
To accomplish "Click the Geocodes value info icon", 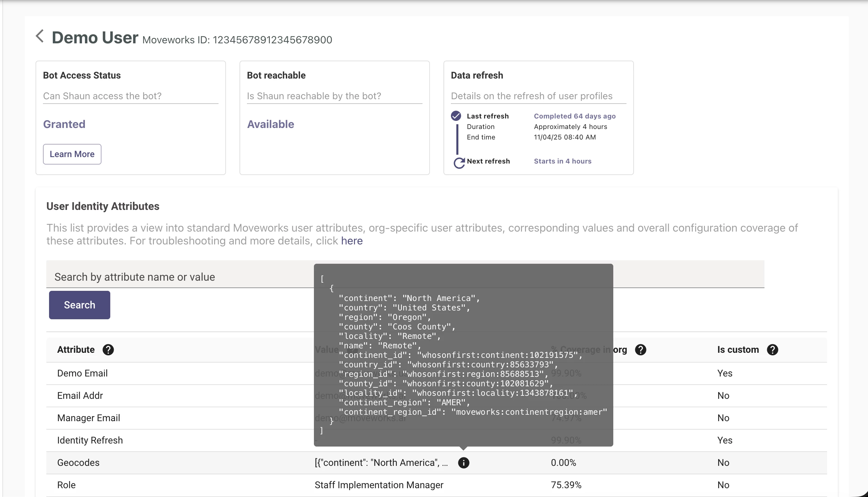I will coord(463,462).
